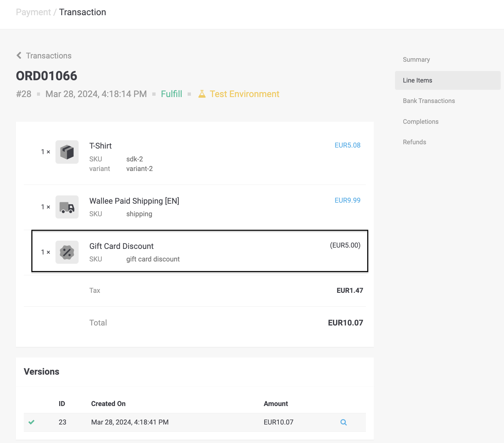Click the Payment breadcrumb link

pos(33,12)
